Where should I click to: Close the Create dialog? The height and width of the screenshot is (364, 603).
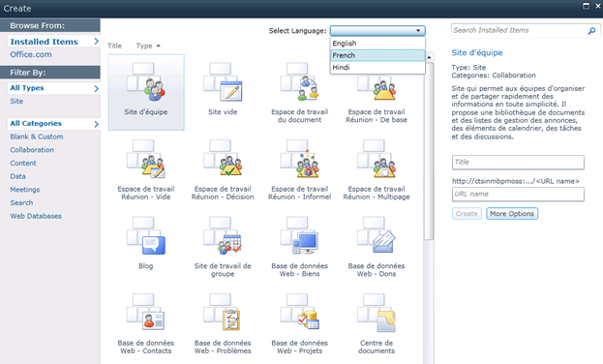(x=598, y=6)
